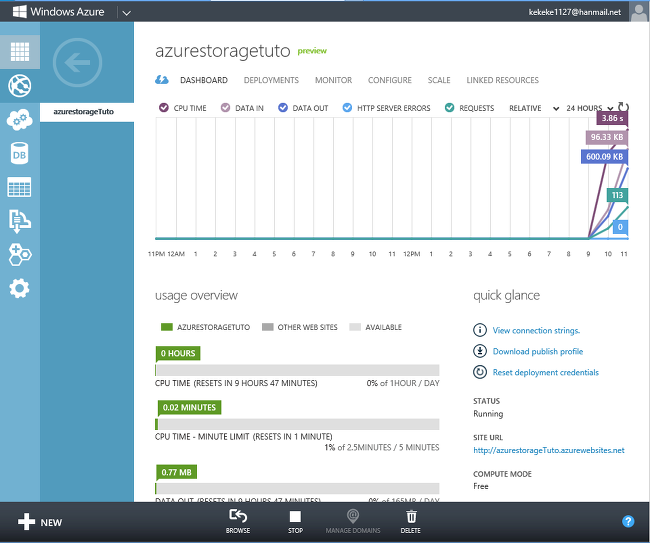Click the 0.02 MINUTES usage tag

[189, 407]
